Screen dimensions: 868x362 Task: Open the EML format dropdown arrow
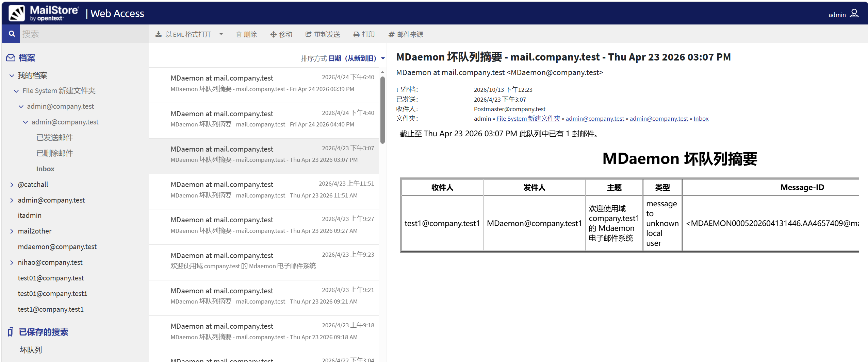point(221,34)
